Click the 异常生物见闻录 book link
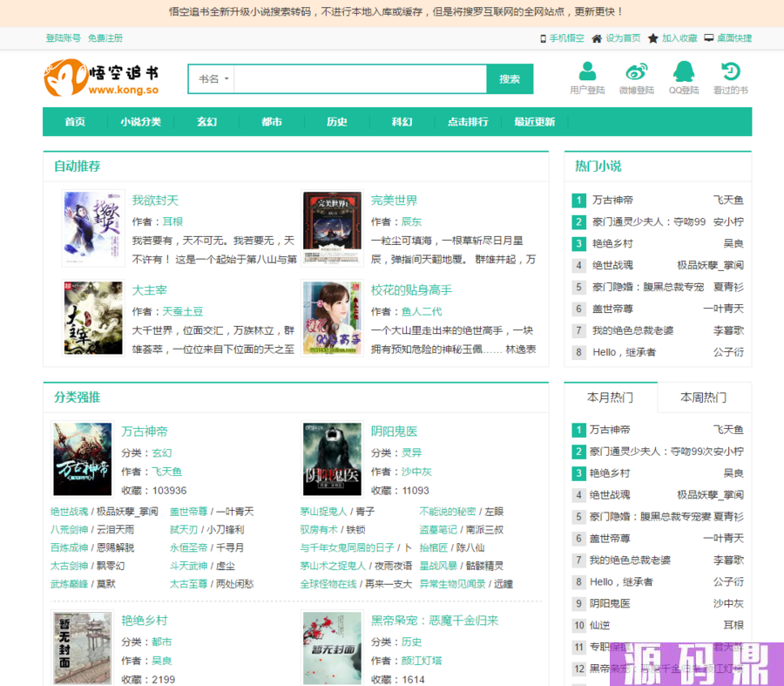The height and width of the screenshot is (686, 784). [452, 584]
